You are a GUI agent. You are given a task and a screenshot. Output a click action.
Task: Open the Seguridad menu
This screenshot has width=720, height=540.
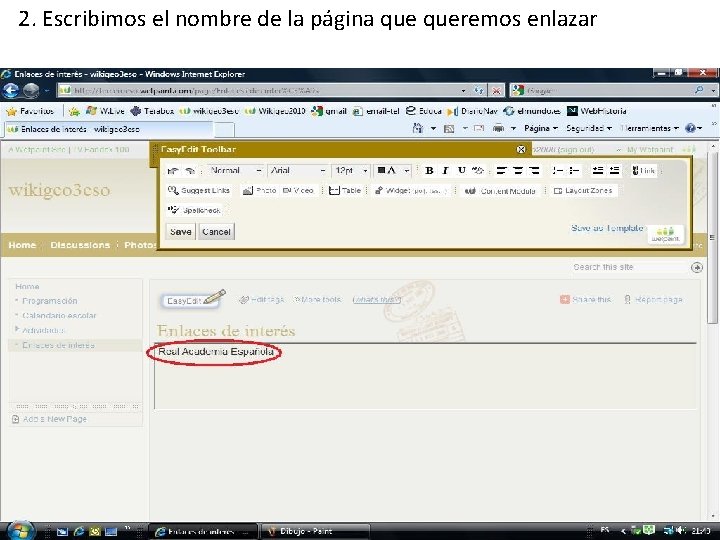click(589, 128)
